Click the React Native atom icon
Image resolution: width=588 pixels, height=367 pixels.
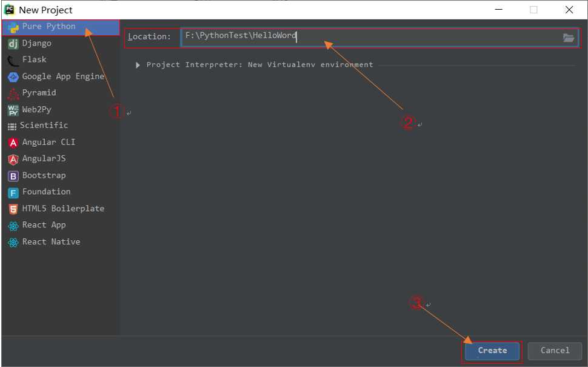click(13, 243)
